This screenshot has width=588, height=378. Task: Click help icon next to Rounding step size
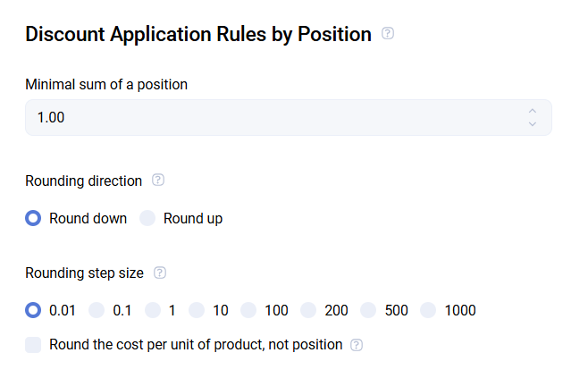point(160,273)
